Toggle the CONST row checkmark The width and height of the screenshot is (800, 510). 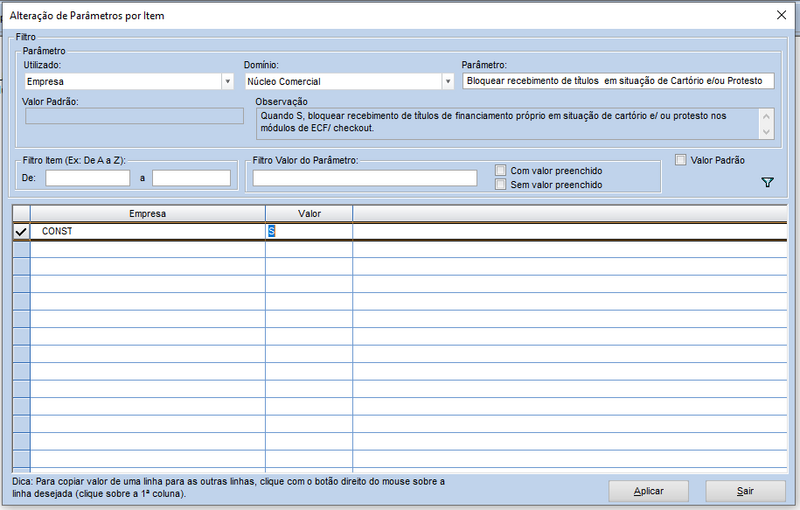(21, 232)
